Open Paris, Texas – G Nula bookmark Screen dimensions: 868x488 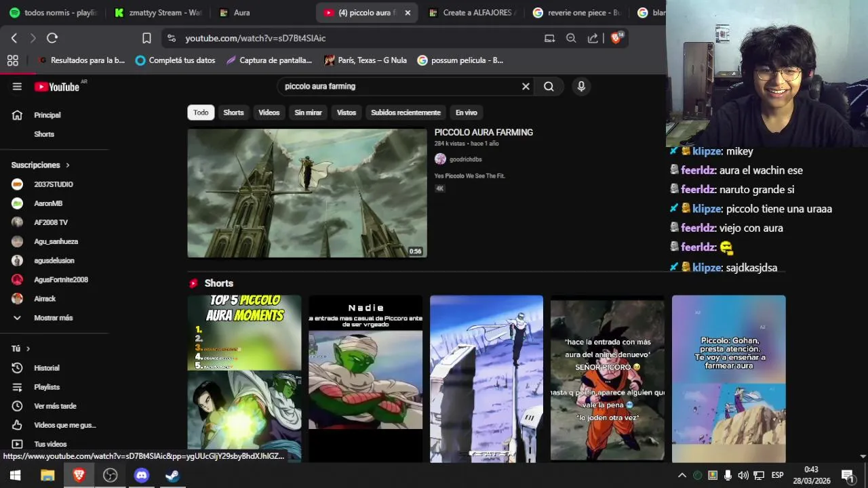(x=366, y=60)
